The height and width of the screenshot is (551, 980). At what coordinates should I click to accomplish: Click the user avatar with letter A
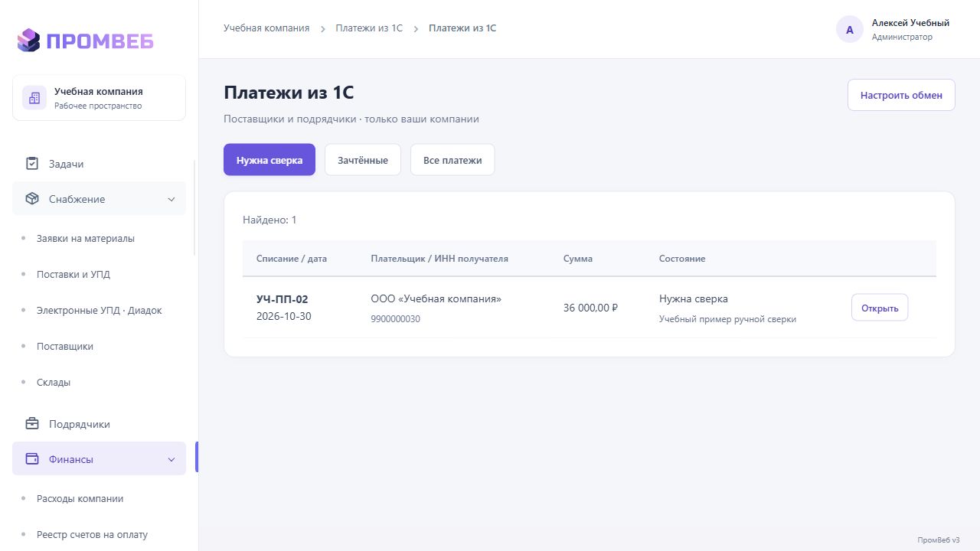click(850, 30)
